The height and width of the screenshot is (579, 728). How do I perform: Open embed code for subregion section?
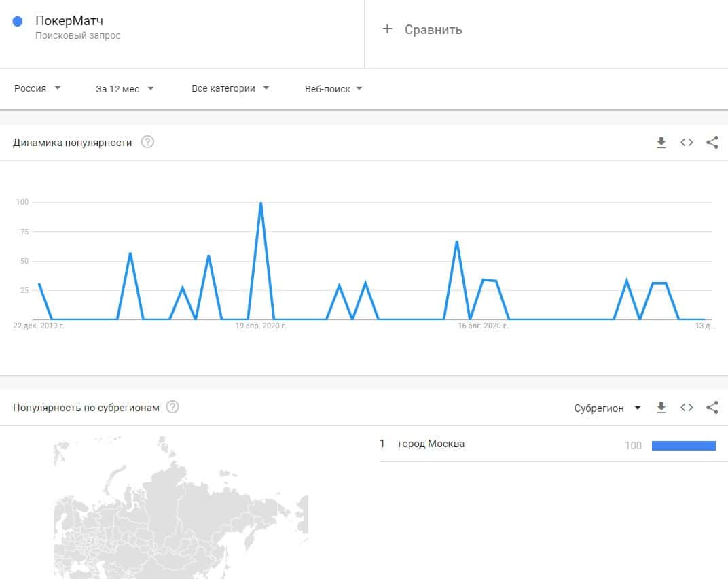[x=687, y=408]
